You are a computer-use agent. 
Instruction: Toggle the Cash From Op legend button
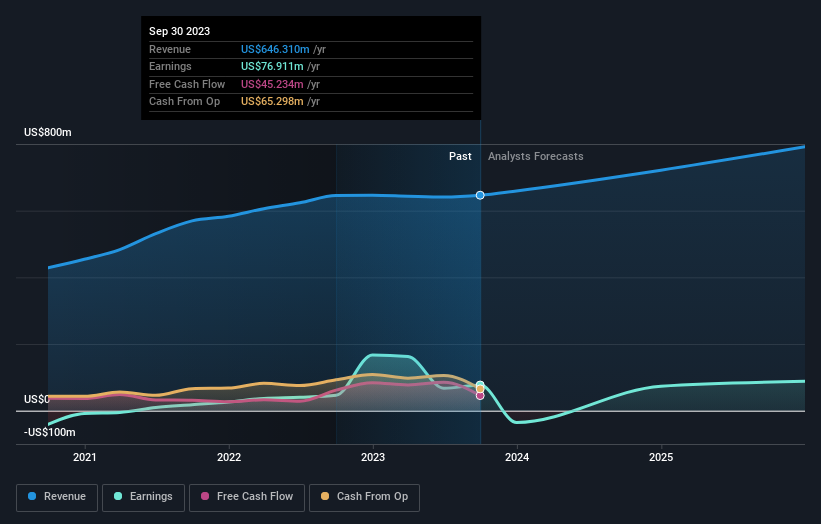pos(364,497)
